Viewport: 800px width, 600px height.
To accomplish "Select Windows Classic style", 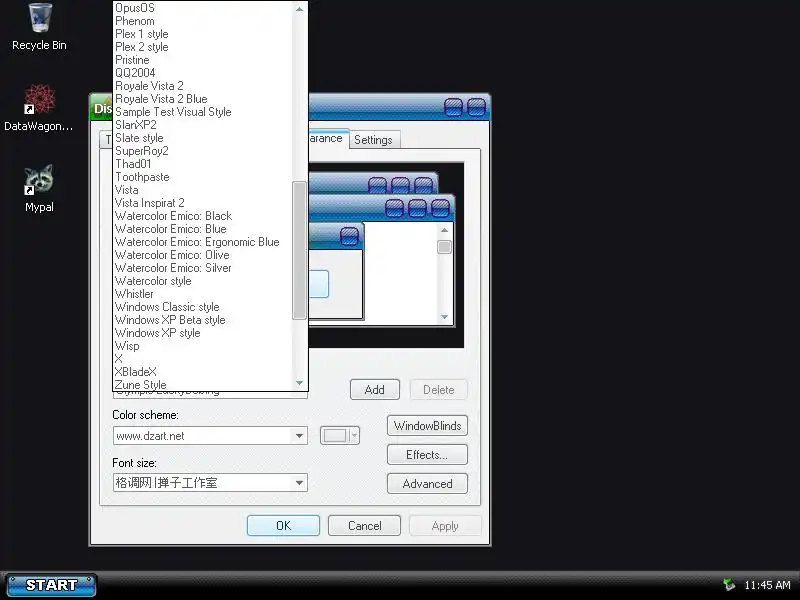I will 203,307.
